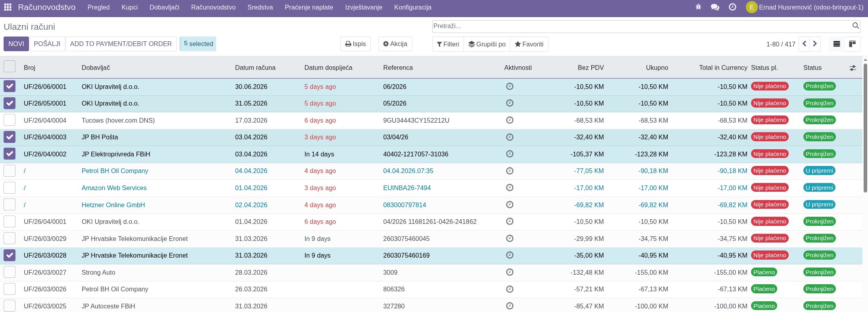Click the activity clock for the Tucows invoice
The image size is (868, 312).
point(510,120)
